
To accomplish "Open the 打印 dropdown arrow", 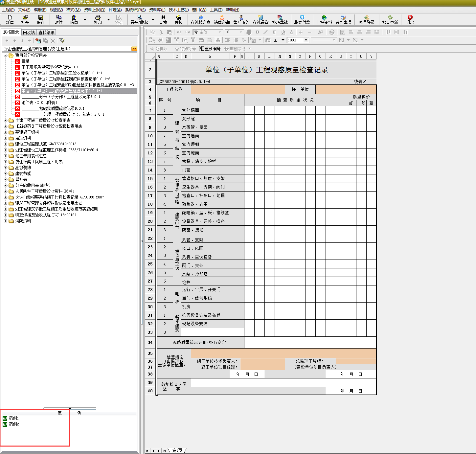I will coord(108,19).
